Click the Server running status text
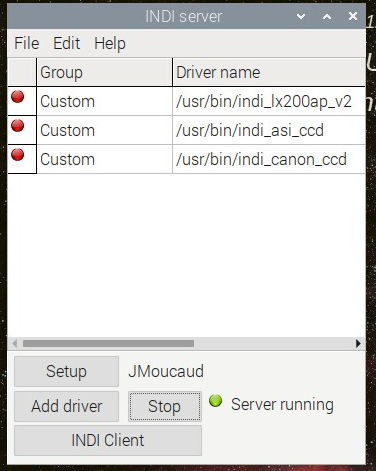Viewport: 376px width, 471px height. tap(282, 405)
